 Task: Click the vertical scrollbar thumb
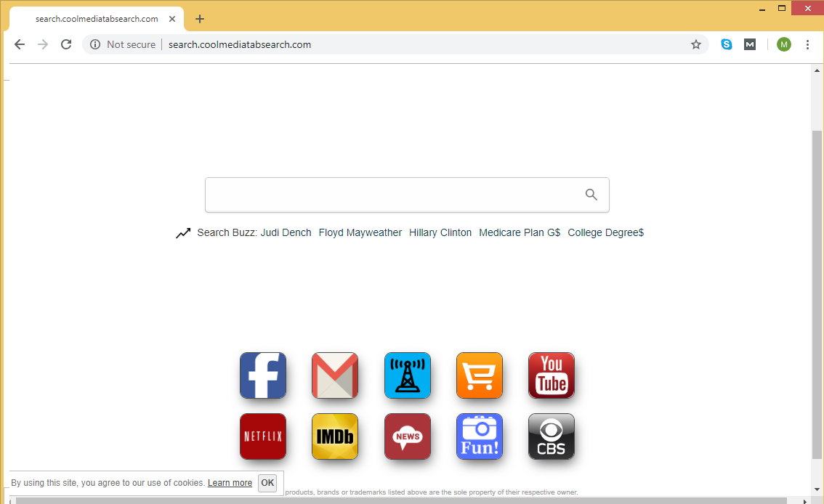(817, 294)
